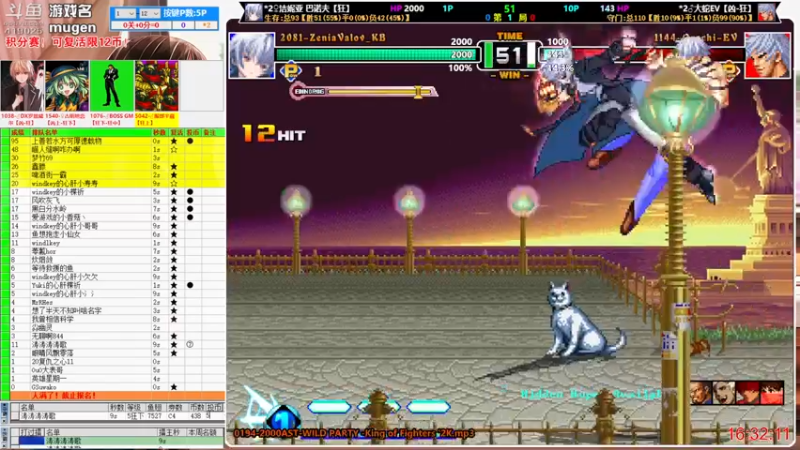Click the leftmost team member portrait at bottom right

click(x=702, y=393)
